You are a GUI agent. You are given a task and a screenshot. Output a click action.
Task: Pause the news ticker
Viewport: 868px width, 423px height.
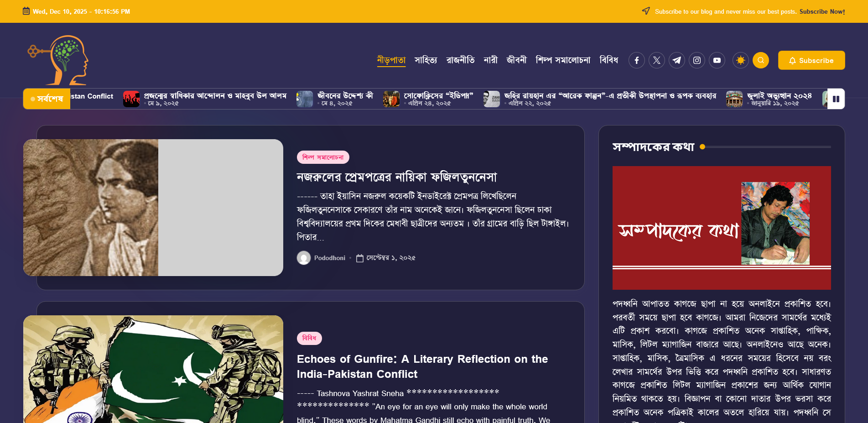click(836, 99)
